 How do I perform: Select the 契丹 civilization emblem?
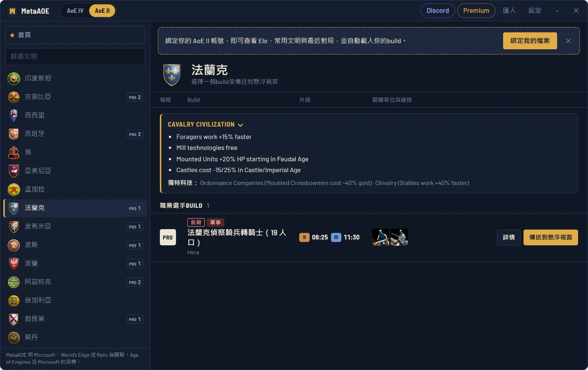(14, 337)
